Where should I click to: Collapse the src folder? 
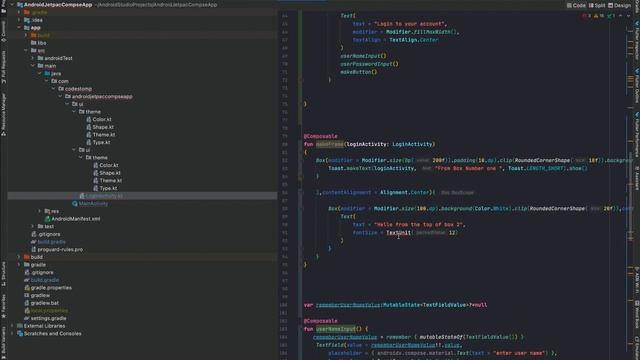pyautogui.click(x=26, y=51)
